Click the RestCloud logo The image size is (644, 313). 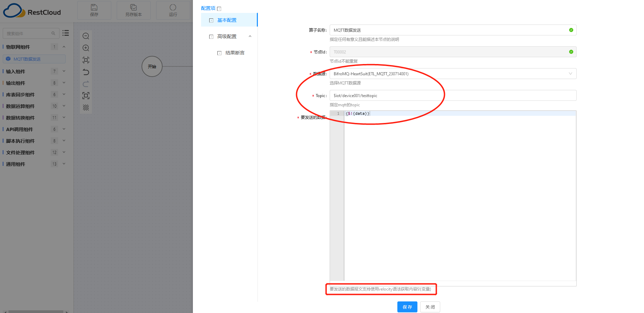point(32,11)
